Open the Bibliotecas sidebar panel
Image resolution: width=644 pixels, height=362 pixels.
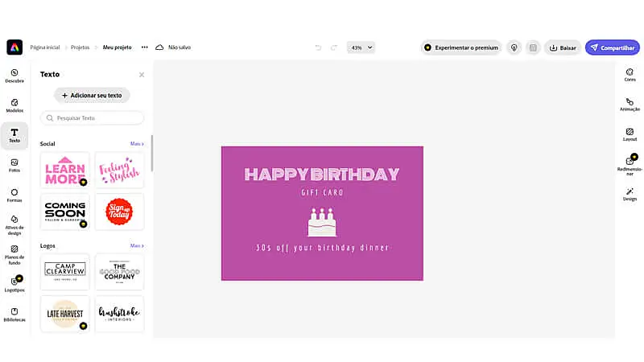point(14,315)
